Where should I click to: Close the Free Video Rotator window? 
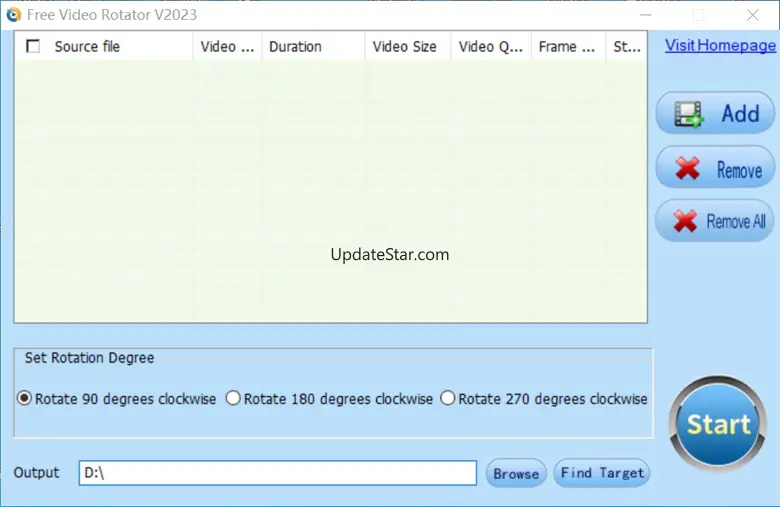point(753,15)
